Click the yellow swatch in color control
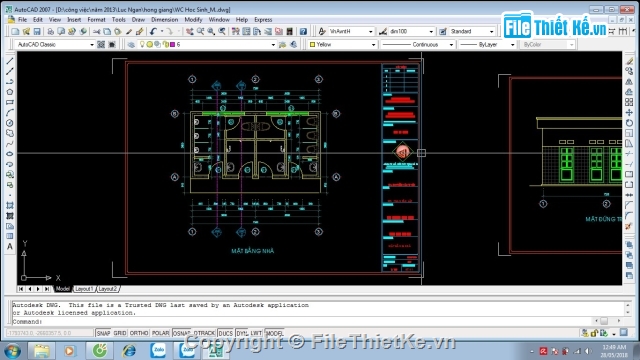The width and height of the screenshot is (640, 360). point(312,44)
